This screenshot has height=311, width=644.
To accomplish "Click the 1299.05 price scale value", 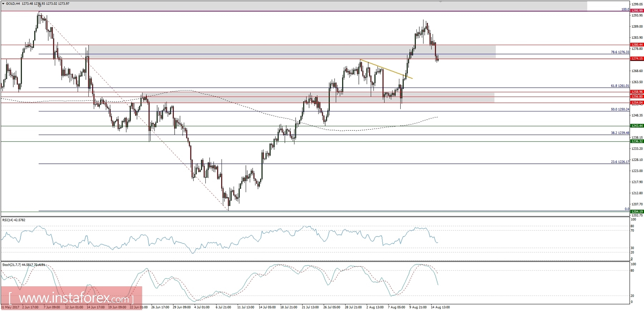I will click(x=637, y=4).
